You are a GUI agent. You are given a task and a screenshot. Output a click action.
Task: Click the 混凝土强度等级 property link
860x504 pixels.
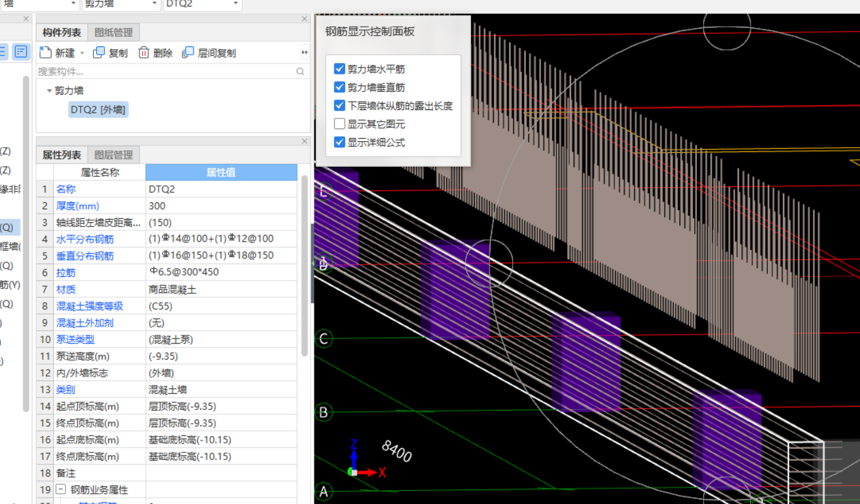(x=89, y=306)
